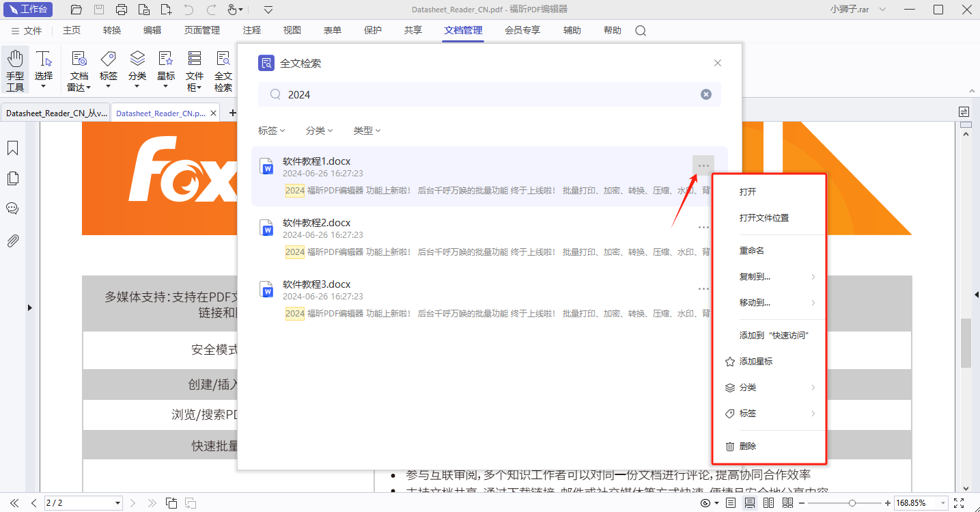Select the 选择 text selection tool
980x512 pixels.
tap(44, 70)
